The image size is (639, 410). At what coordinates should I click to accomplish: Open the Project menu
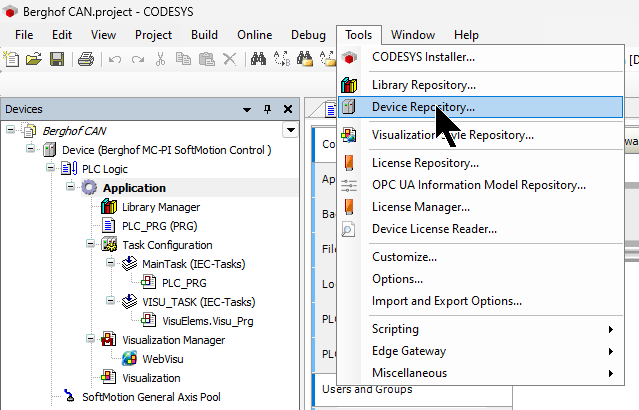(154, 35)
